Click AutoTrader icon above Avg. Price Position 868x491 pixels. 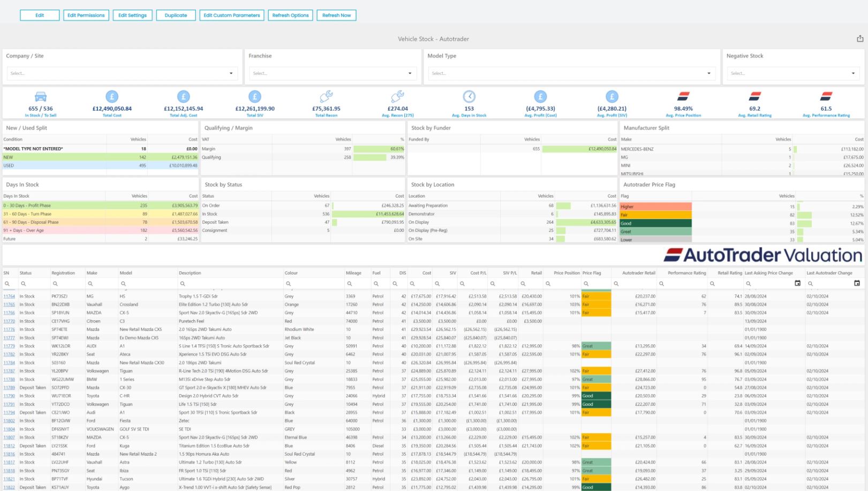click(683, 96)
